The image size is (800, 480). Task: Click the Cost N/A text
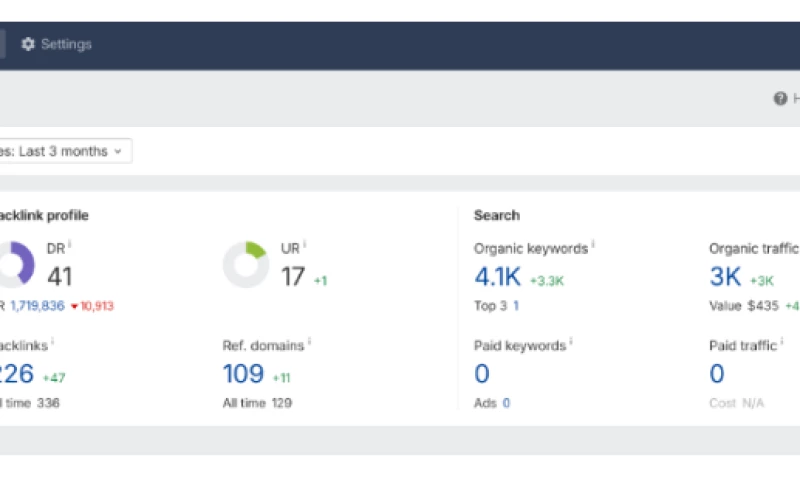(x=737, y=403)
